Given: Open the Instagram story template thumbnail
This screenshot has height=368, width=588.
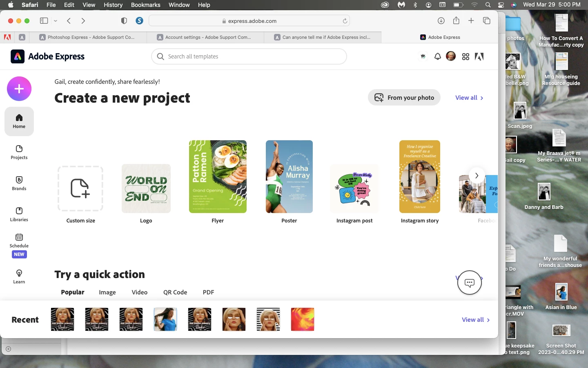Looking at the screenshot, I should tap(420, 177).
